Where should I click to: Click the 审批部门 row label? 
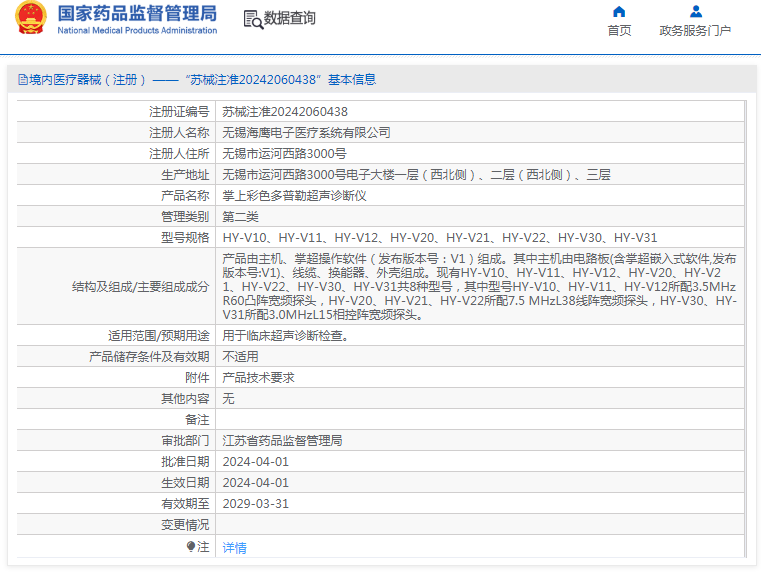point(185,441)
